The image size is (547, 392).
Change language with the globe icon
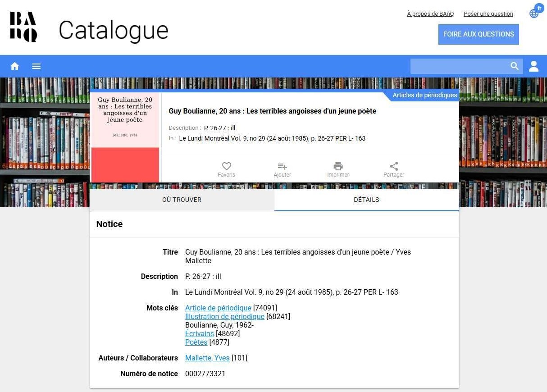pyautogui.click(x=534, y=13)
